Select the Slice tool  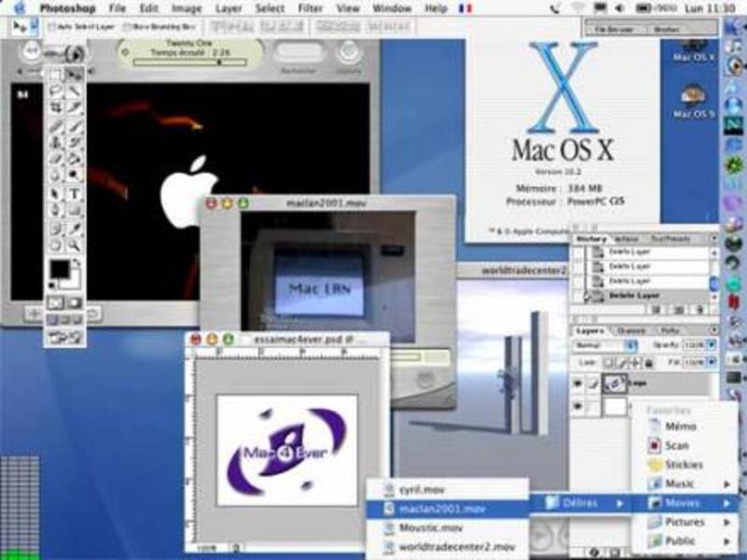point(74,107)
